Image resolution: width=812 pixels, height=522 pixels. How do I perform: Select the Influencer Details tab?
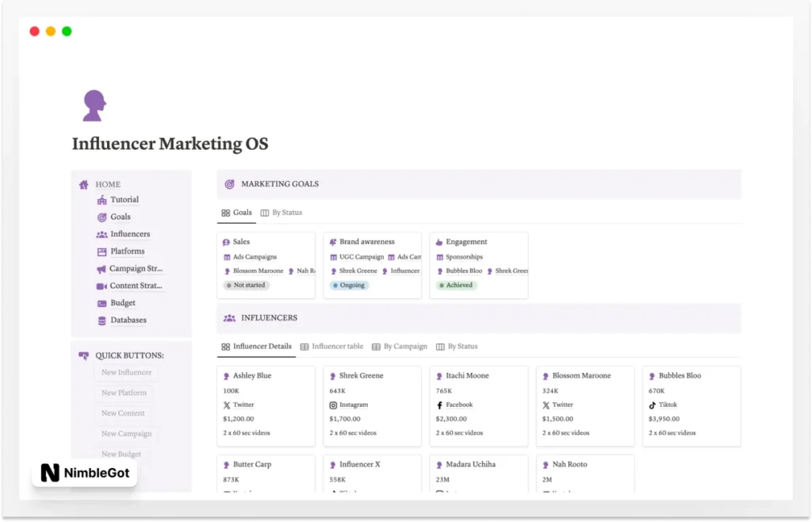click(256, 347)
